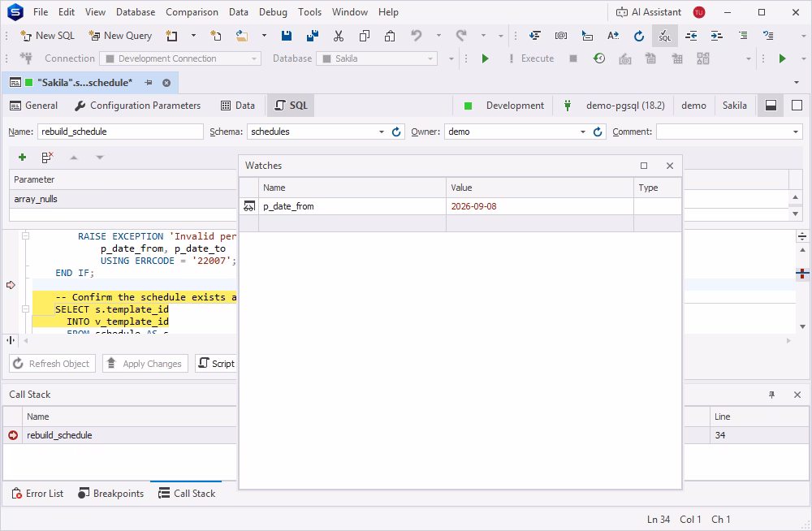Image resolution: width=812 pixels, height=531 pixels.
Task: Click the watch value 2026-09-08
Action: click(x=473, y=206)
